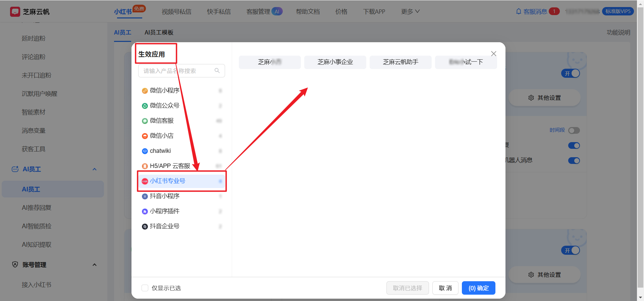The width and height of the screenshot is (644, 301).
Task: Click the AI badge next to 客服管理
Action: click(x=277, y=11)
